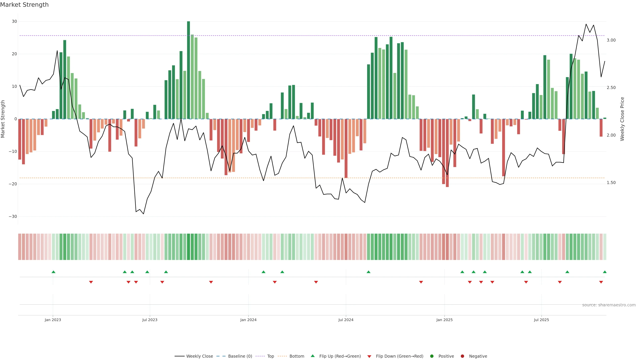Click the Jan 2024 x-axis label
This screenshot has height=362, width=644.
point(248,320)
